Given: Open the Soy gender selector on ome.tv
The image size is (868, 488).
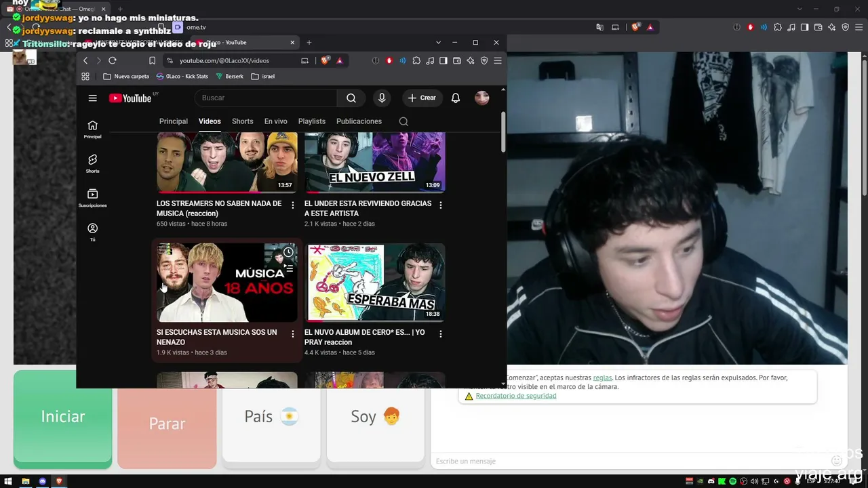Looking at the screenshot, I should click(x=376, y=416).
